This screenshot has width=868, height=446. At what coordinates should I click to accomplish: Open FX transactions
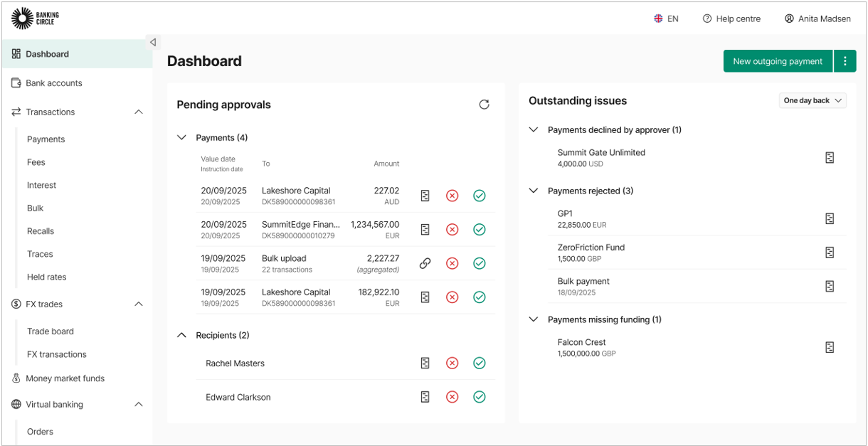coord(57,354)
